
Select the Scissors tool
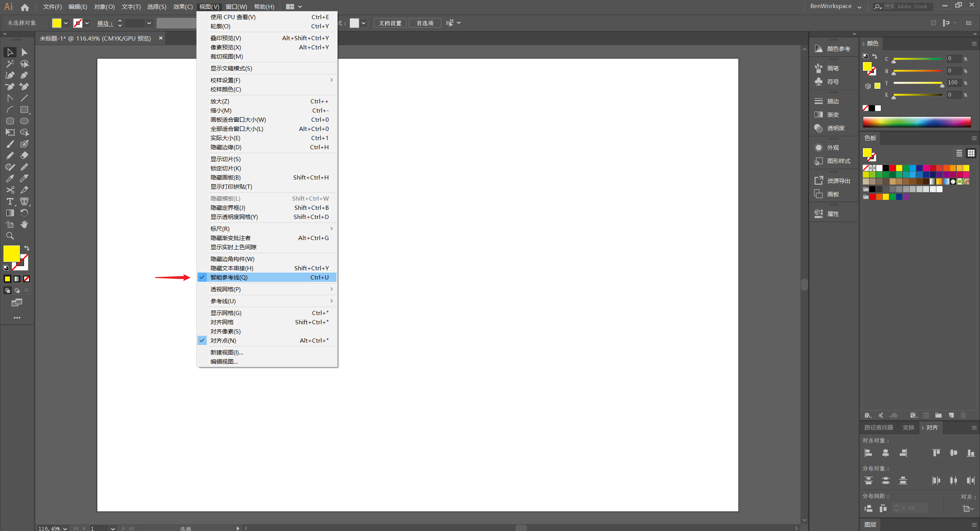10,190
